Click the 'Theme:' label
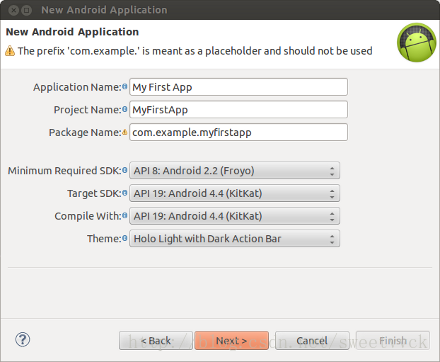This screenshot has width=440, height=362. [x=104, y=238]
